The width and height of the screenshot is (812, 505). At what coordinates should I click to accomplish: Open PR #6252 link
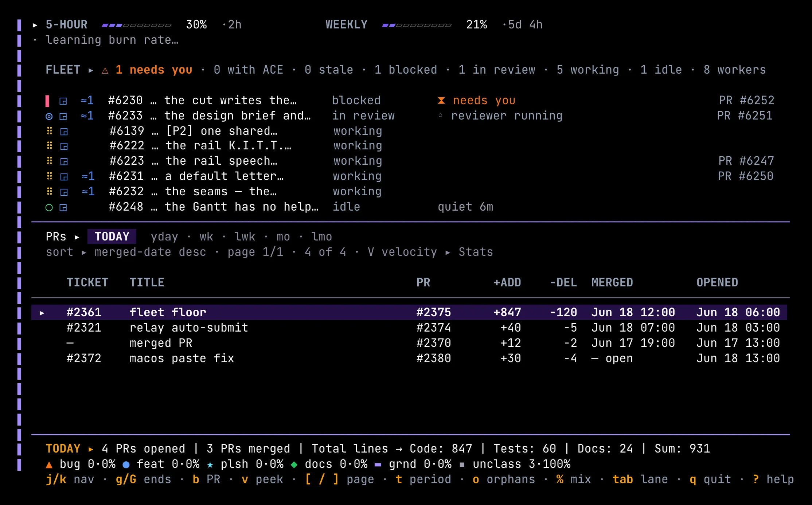pyautogui.click(x=746, y=101)
